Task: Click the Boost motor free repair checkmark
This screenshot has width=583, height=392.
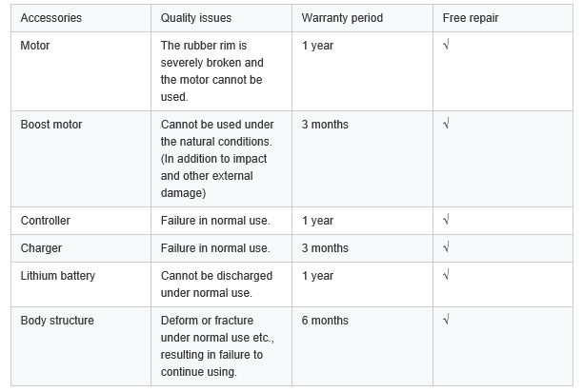Action: point(446,125)
